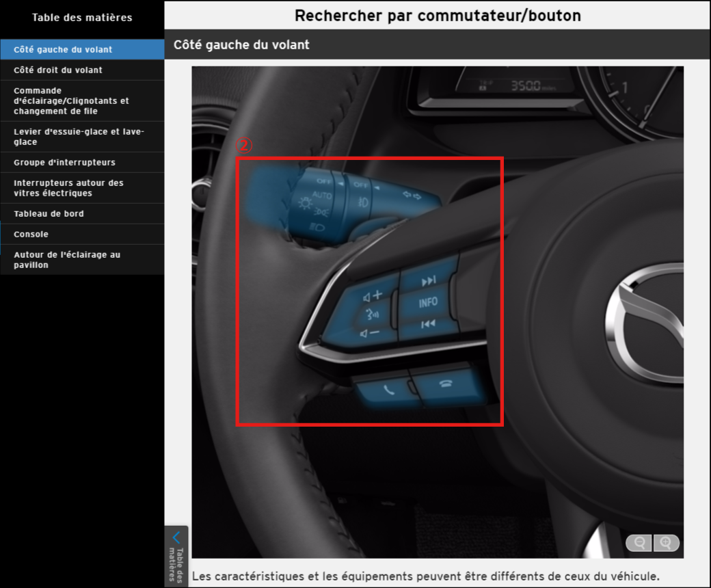Click the zoom out magnifier icon

point(639,543)
